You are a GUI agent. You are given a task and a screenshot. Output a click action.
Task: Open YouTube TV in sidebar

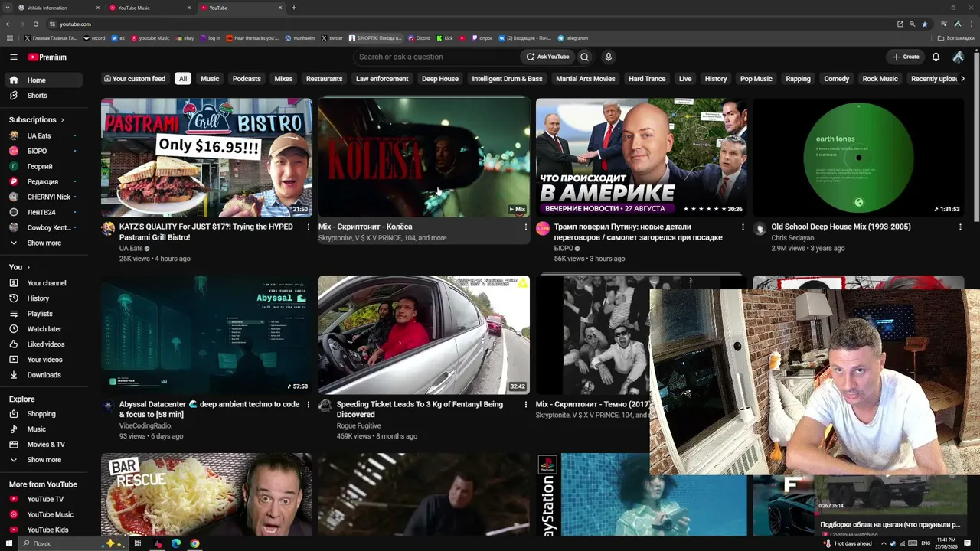(x=42, y=499)
